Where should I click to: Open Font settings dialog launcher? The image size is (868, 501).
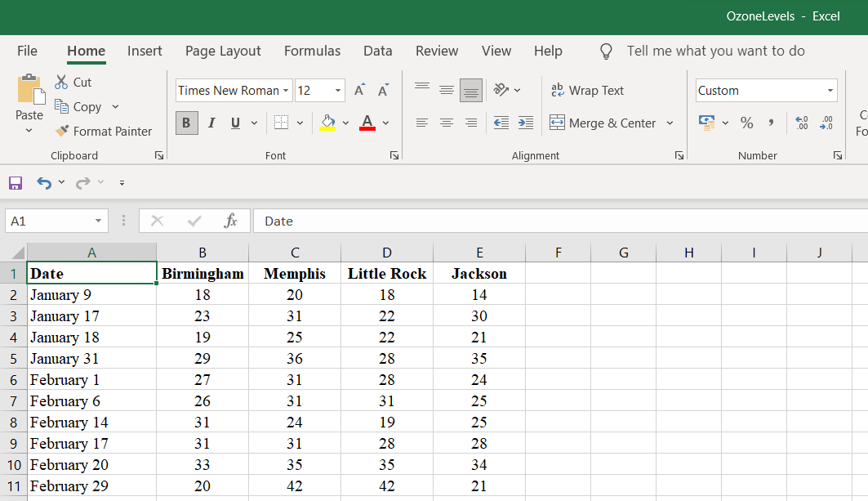pyautogui.click(x=394, y=156)
